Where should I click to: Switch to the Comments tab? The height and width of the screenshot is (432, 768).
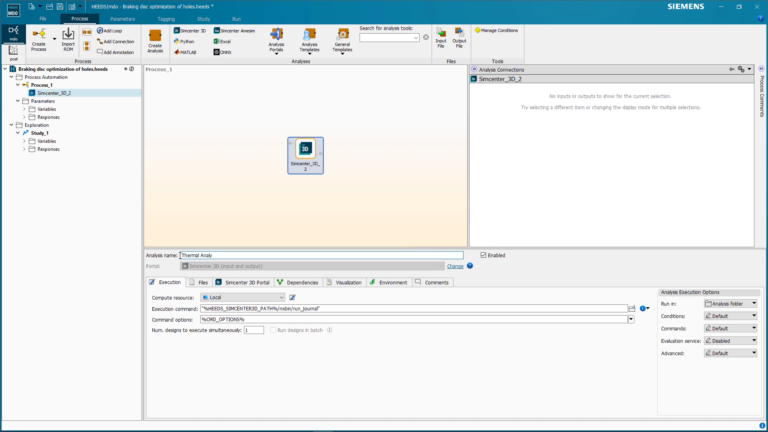(x=432, y=282)
